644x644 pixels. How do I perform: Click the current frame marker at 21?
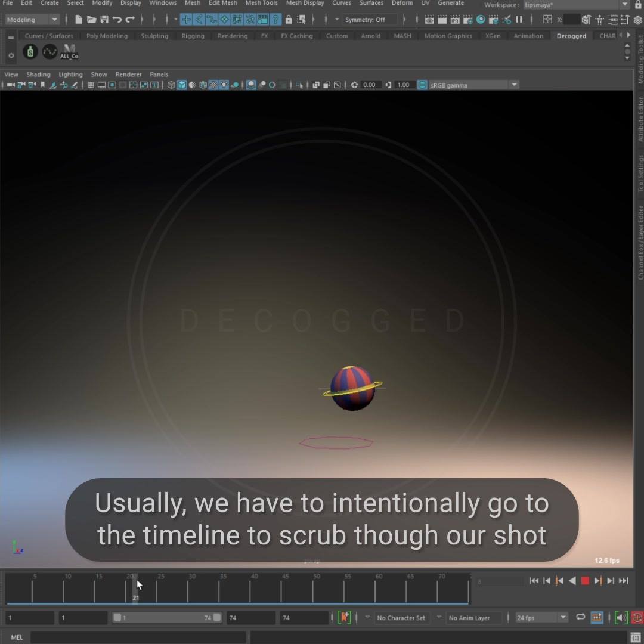[135, 588]
